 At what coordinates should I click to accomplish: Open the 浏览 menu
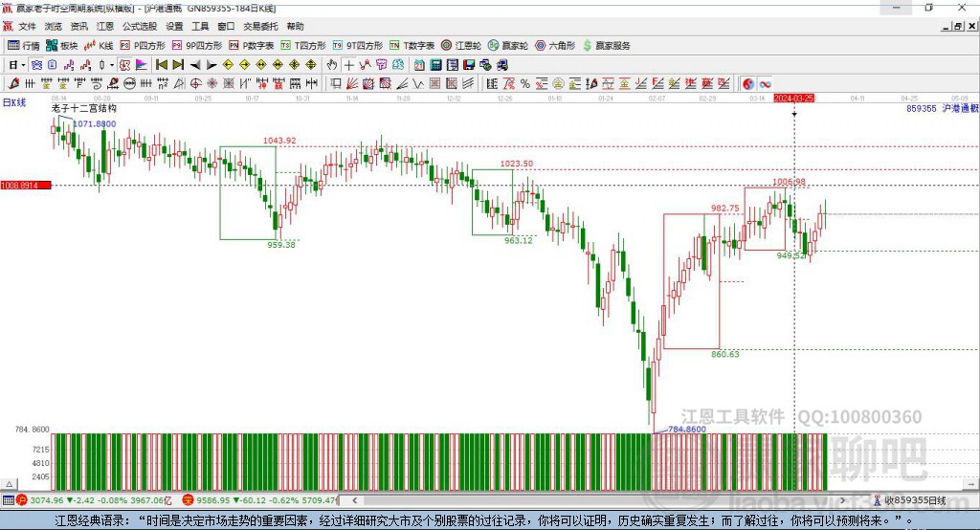click(54, 26)
